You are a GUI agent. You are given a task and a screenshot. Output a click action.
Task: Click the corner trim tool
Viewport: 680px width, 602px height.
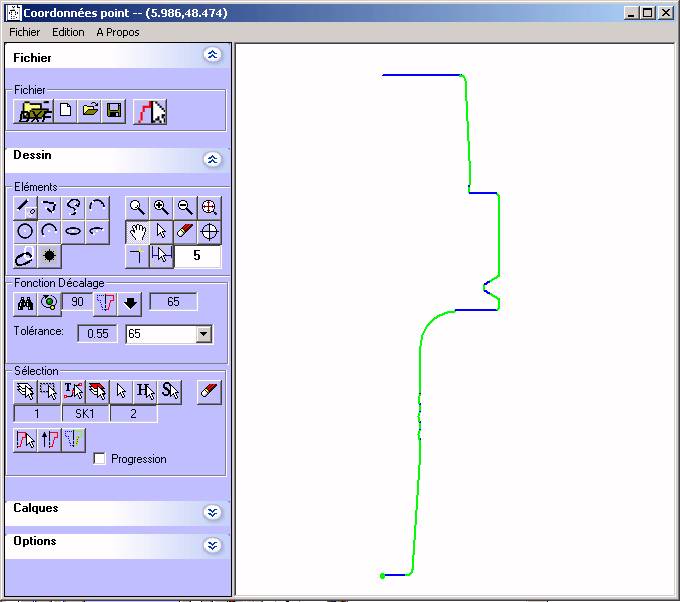(137, 256)
